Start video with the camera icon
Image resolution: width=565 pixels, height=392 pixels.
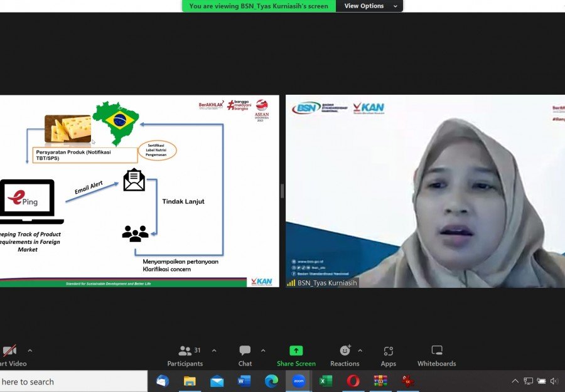coord(9,351)
